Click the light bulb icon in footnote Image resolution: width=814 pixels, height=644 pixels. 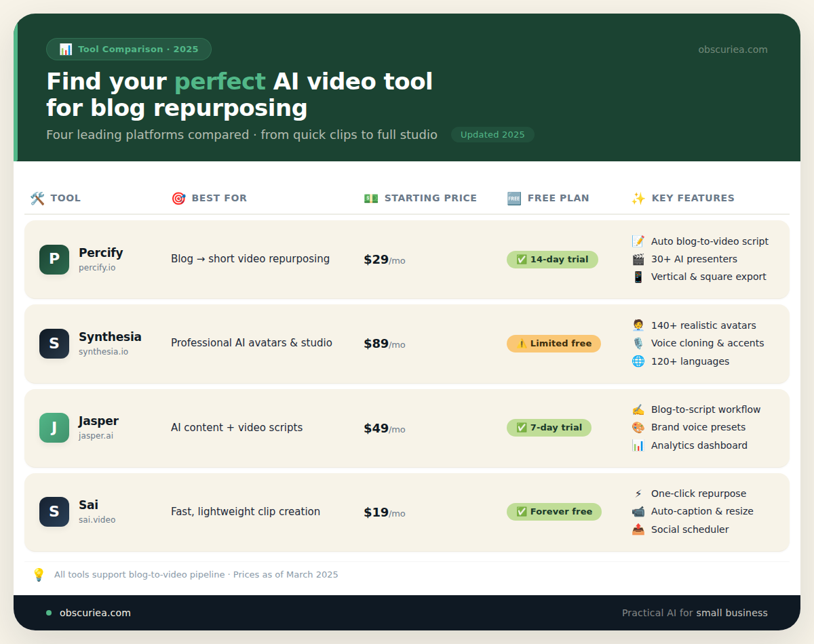39,575
